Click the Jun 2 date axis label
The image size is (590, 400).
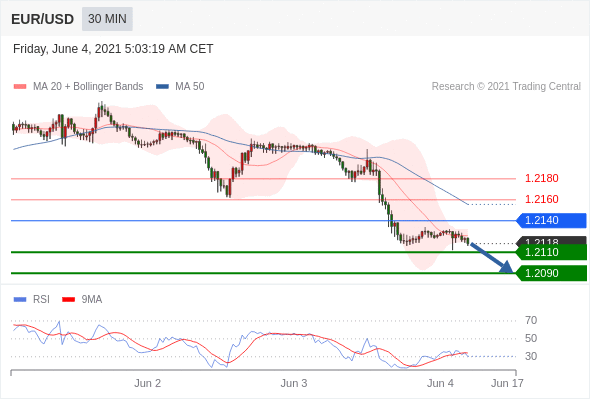pyautogui.click(x=148, y=383)
